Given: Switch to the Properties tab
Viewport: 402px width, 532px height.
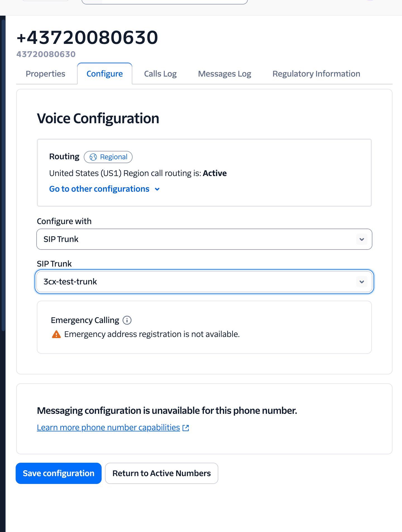Looking at the screenshot, I should pos(46,74).
